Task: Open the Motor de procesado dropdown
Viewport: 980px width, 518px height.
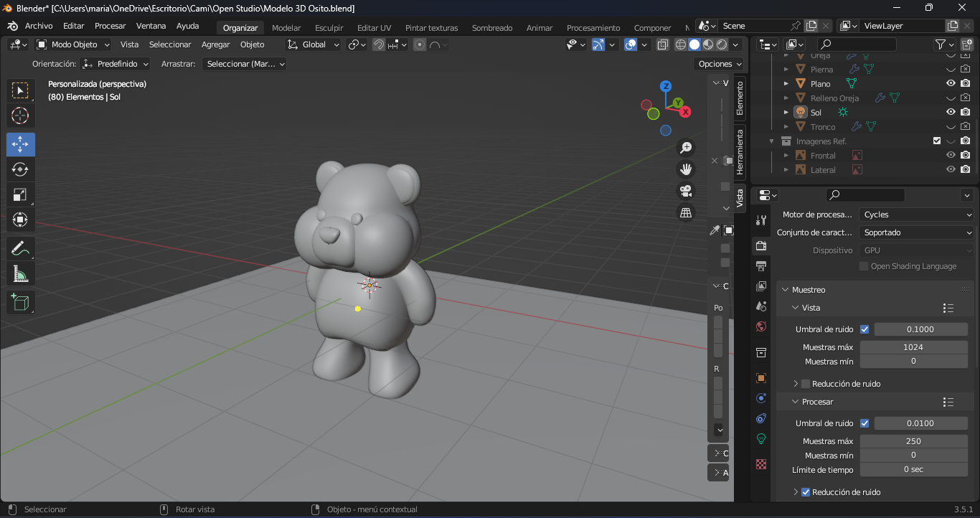Action: (x=916, y=213)
